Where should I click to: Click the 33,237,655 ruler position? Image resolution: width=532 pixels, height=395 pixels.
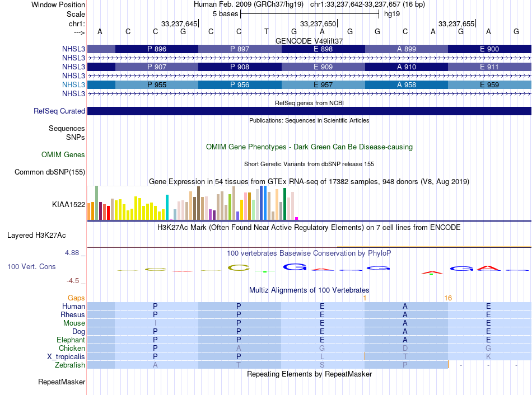(x=456, y=23)
